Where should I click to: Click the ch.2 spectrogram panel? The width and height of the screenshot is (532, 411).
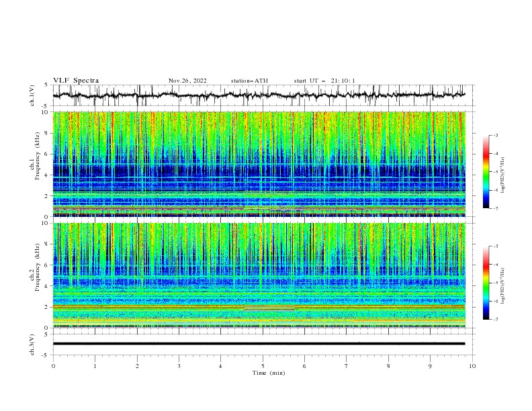pyautogui.click(x=259, y=275)
